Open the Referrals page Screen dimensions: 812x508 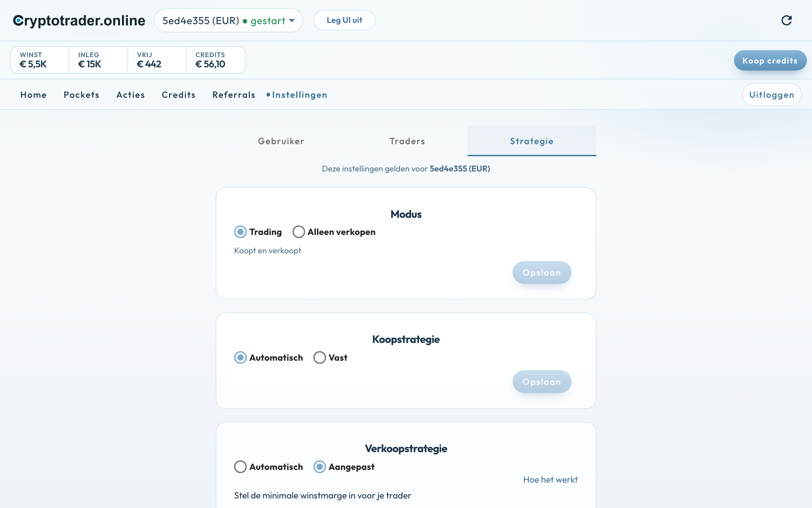click(x=234, y=95)
